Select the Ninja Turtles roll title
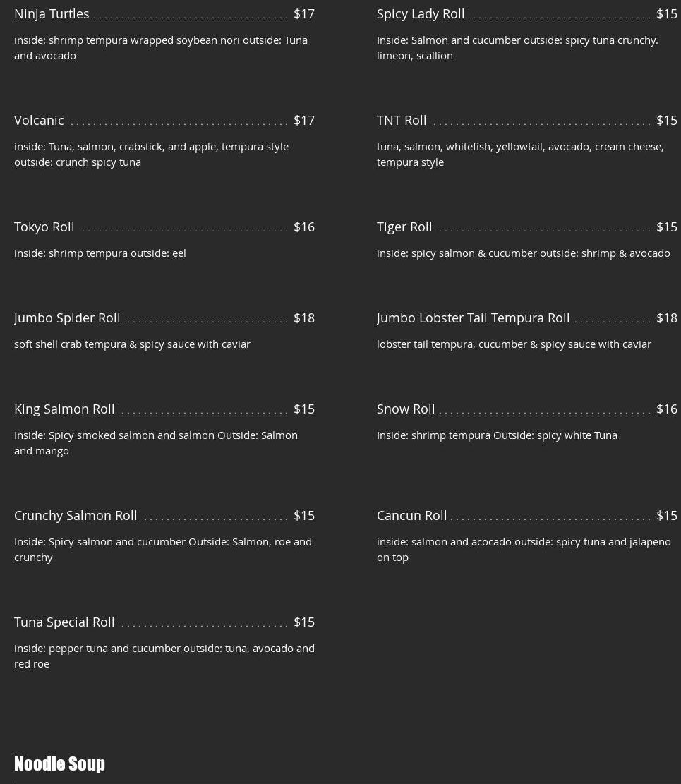The height and width of the screenshot is (784, 681). click(x=52, y=14)
